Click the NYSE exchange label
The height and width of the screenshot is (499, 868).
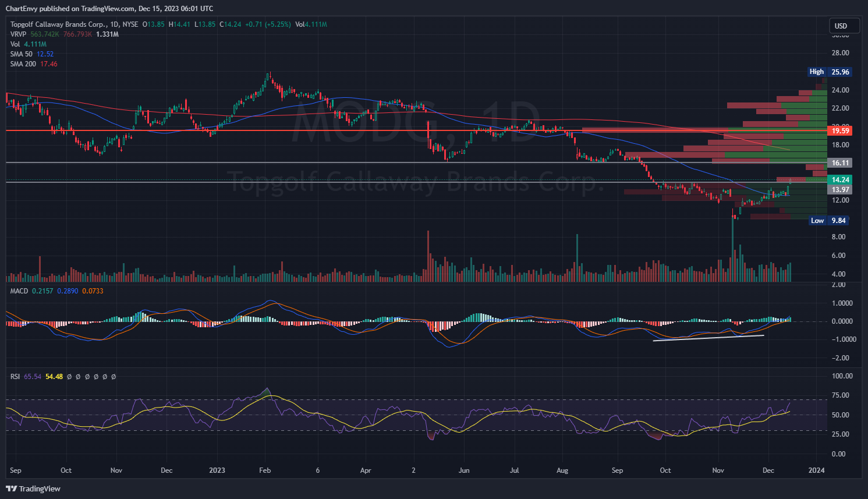pyautogui.click(x=130, y=24)
